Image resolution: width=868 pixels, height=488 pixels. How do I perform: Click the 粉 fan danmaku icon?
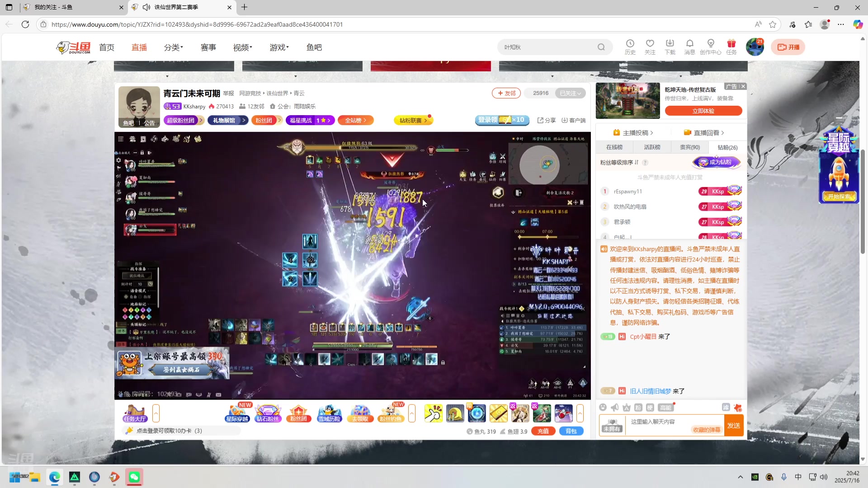click(638, 408)
